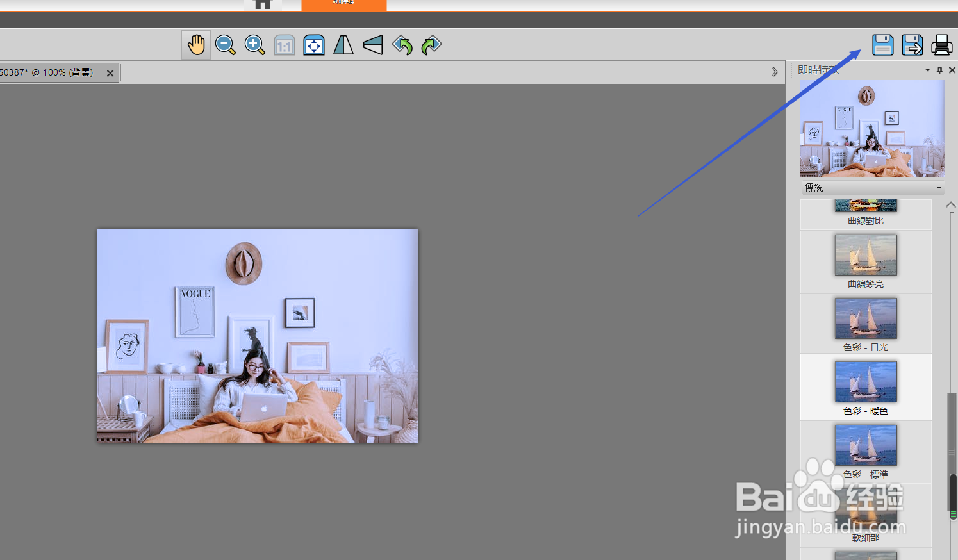This screenshot has height=560, width=958.
Task: Click the Zoom In magnifier icon
Action: coord(255,45)
